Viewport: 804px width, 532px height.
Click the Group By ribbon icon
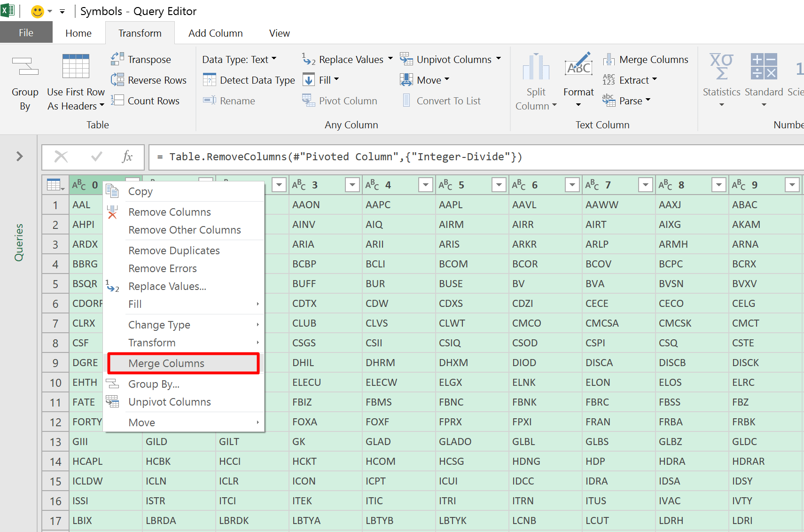tap(25, 67)
